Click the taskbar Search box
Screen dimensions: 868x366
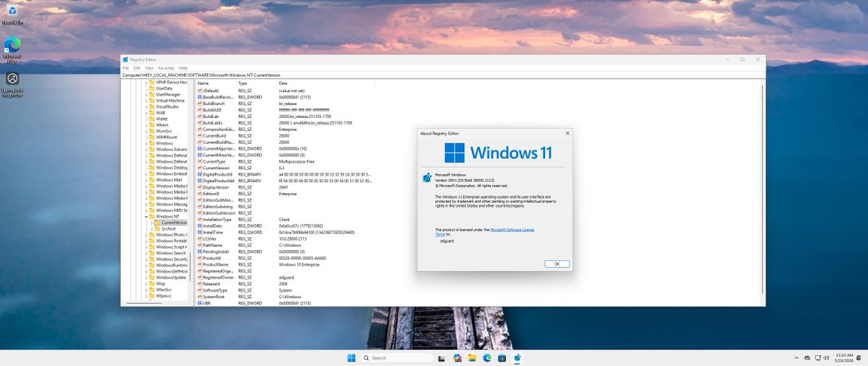point(396,358)
